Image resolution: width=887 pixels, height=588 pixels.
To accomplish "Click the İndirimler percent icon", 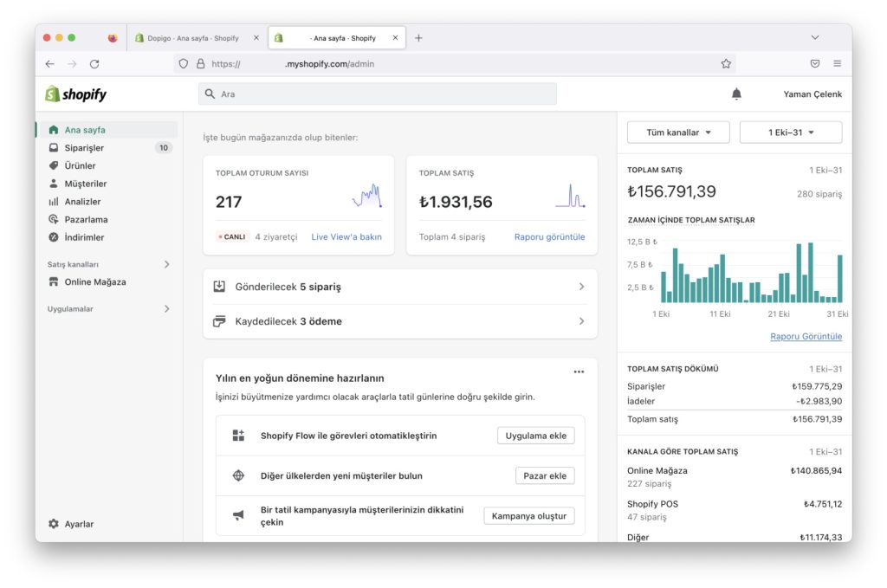I will (53, 237).
